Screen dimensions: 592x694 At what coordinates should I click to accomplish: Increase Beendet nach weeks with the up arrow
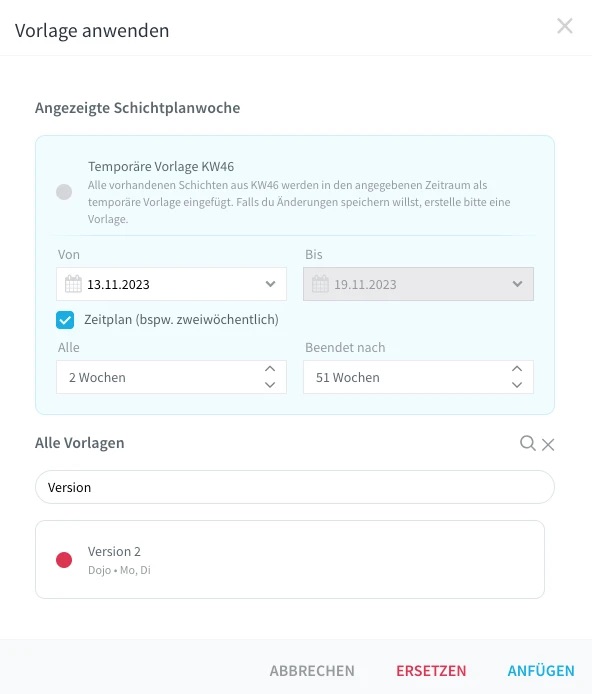click(517, 369)
